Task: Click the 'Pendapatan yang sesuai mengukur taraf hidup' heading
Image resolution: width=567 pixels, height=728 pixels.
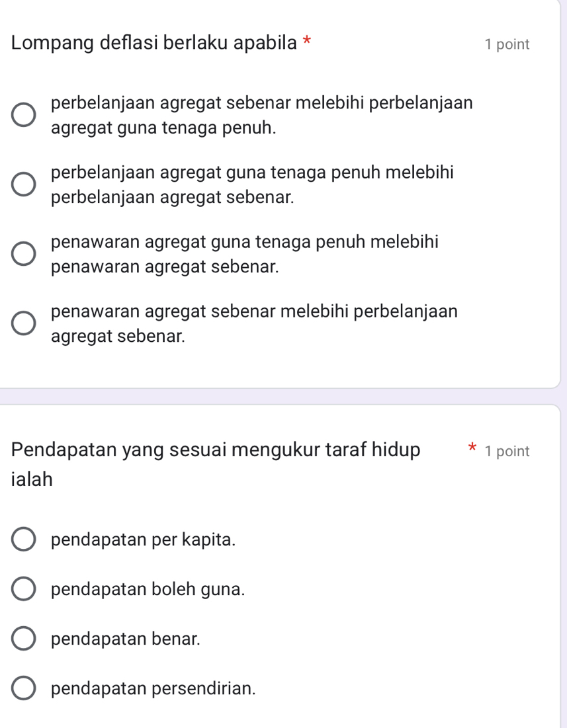Action: [215, 450]
